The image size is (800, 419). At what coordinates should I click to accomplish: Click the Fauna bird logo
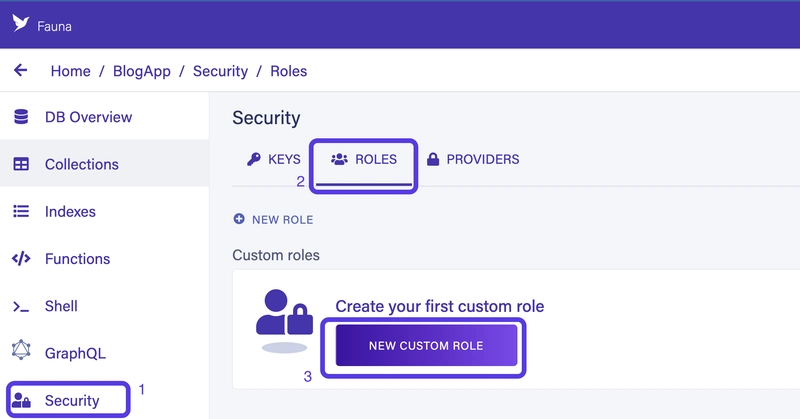(20, 23)
